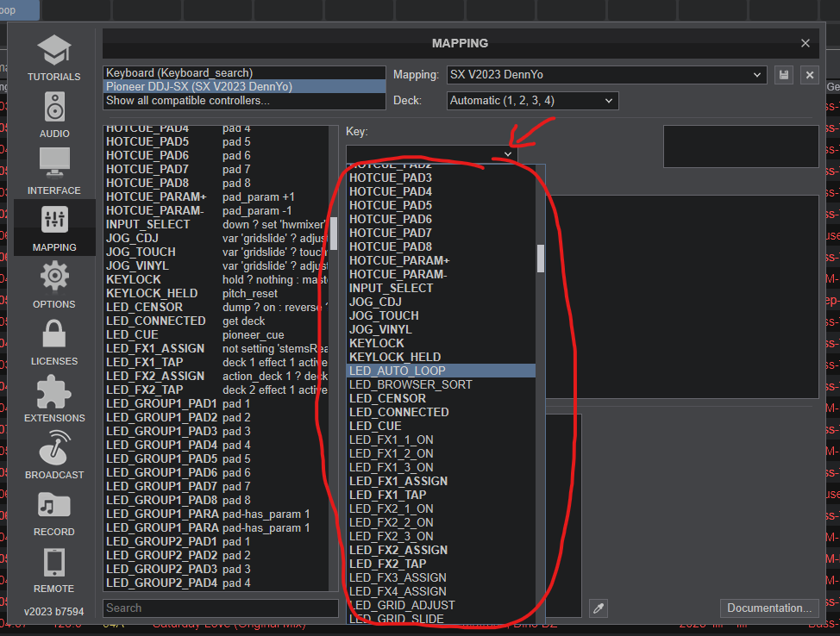840x636 pixels.
Task: Open the Mapping combo box SX V2023 DennYo
Action: 606,75
